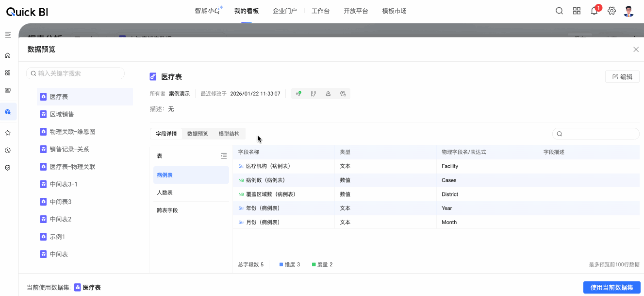Open the notification bell in top bar
This screenshot has height=296, width=644.
click(594, 11)
